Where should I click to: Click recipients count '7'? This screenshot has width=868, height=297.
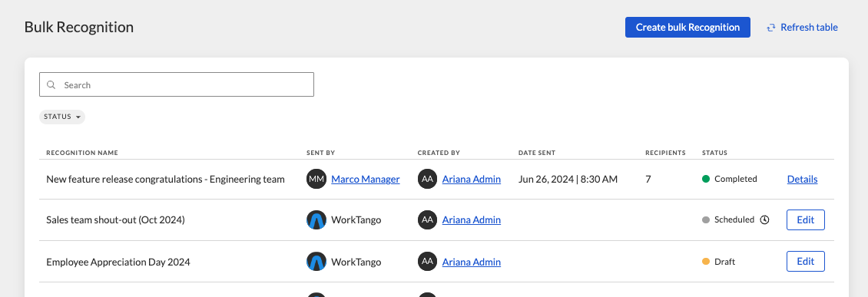tap(648, 179)
